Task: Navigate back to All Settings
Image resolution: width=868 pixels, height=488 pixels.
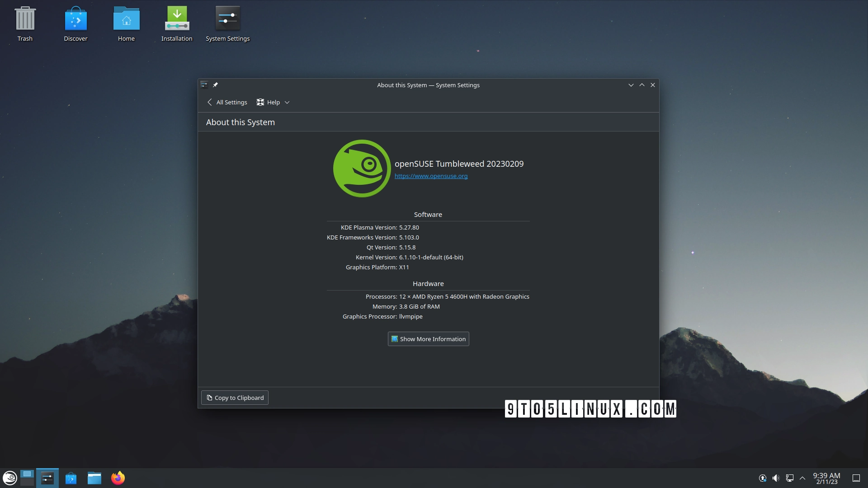Action: [226, 102]
